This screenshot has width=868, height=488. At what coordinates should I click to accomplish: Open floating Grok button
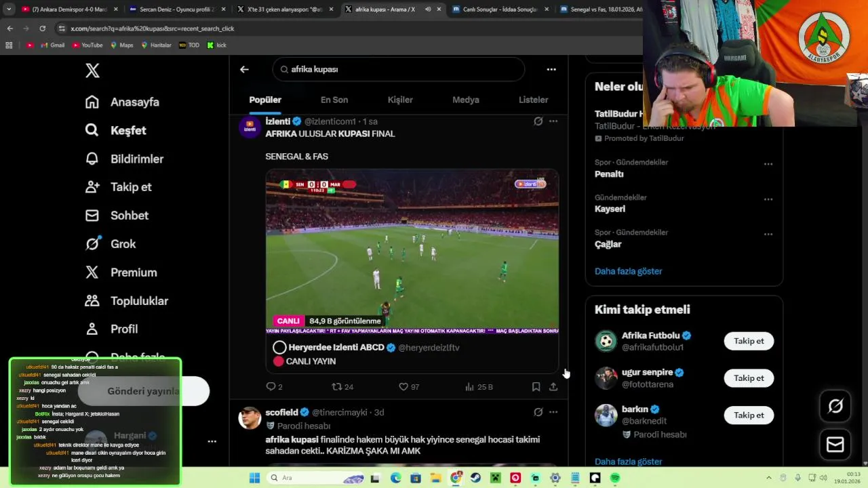(x=835, y=406)
